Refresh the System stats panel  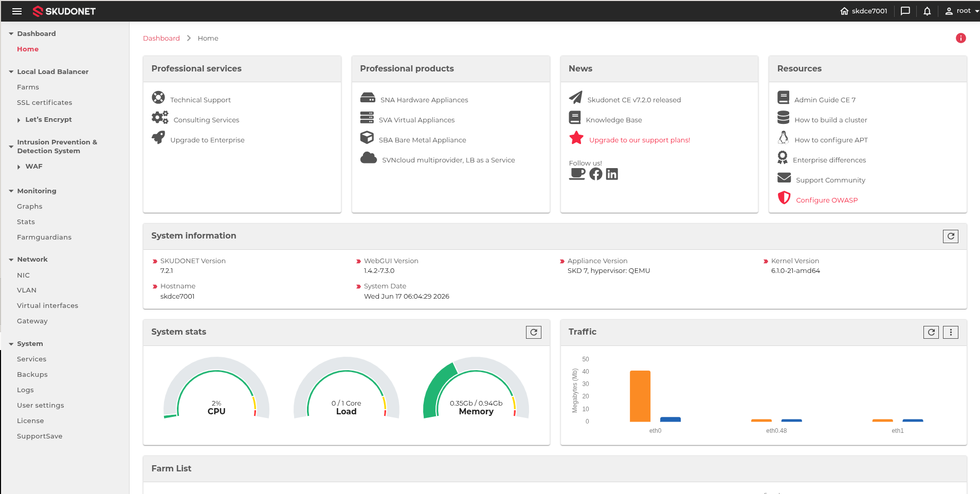point(534,332)
